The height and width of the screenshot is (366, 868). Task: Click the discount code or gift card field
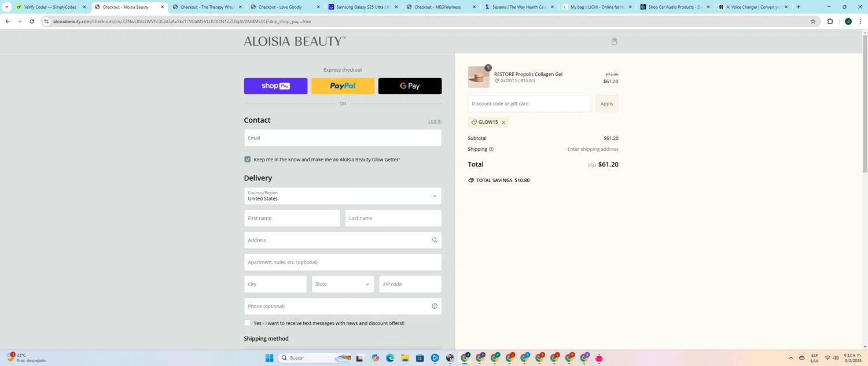pos(529,104)
